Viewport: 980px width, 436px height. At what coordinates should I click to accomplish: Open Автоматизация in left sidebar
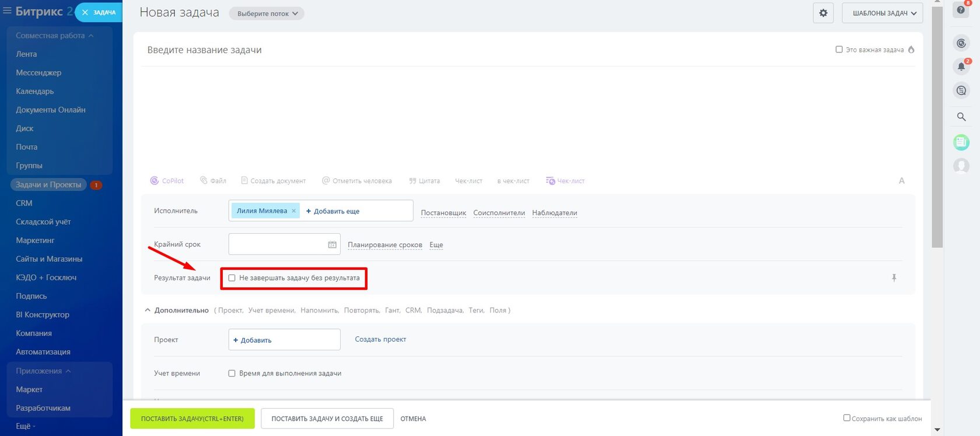coord(43,352)
